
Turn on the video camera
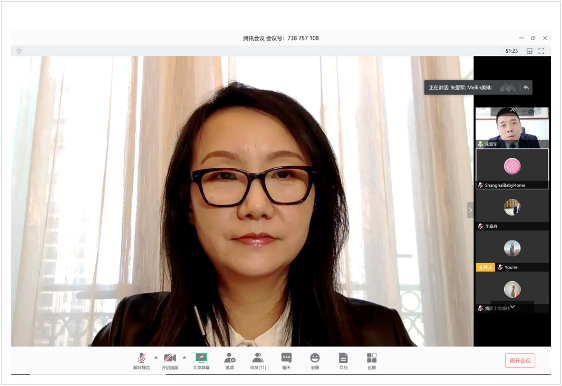[170, 361]
